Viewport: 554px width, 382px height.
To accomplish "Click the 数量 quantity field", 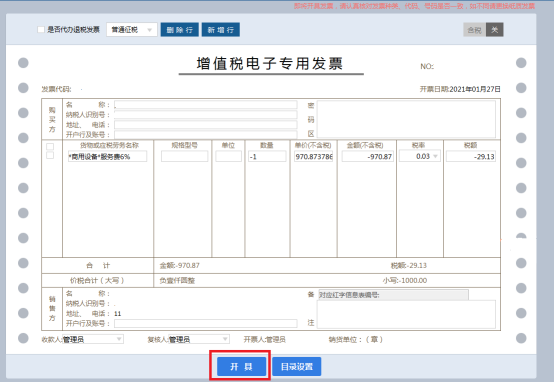I will 267,156.
